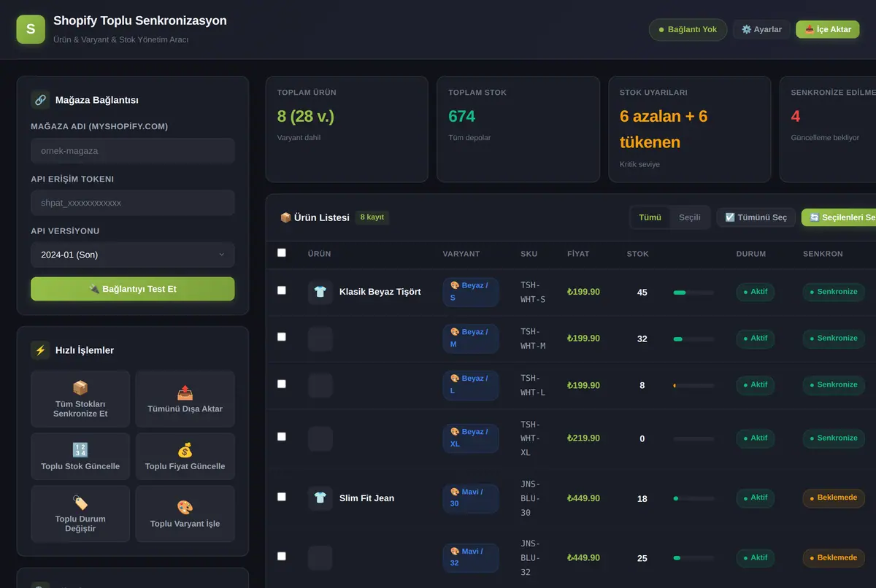
Task: Click the Stok column header
Action: coord(638,254)
